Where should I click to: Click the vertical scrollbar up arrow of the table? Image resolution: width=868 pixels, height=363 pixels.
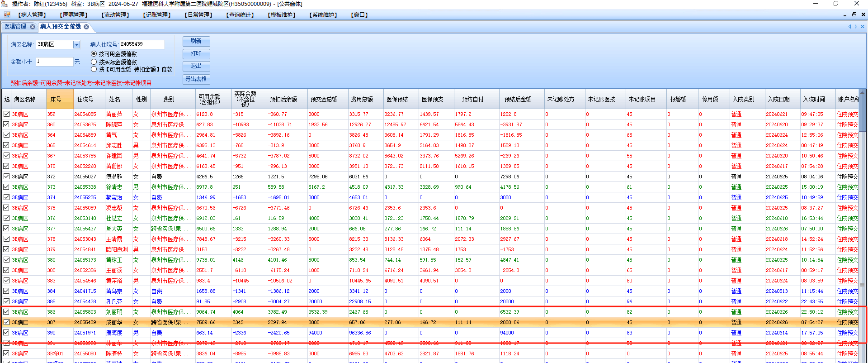tap(862, 93)
